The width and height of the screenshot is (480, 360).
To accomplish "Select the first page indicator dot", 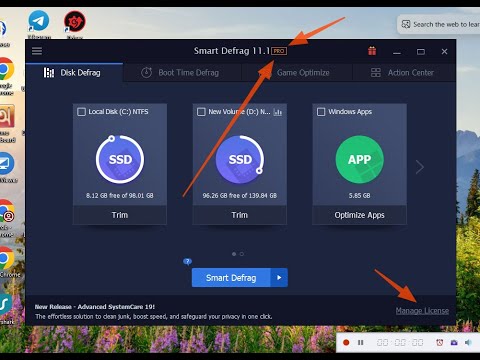I will tap(234, 254).
